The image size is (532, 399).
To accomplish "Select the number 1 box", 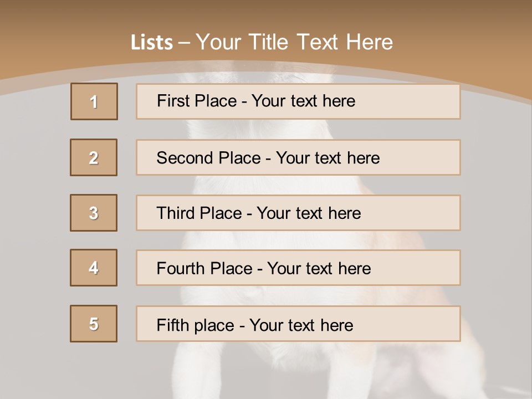I will (x=94, y=101).
